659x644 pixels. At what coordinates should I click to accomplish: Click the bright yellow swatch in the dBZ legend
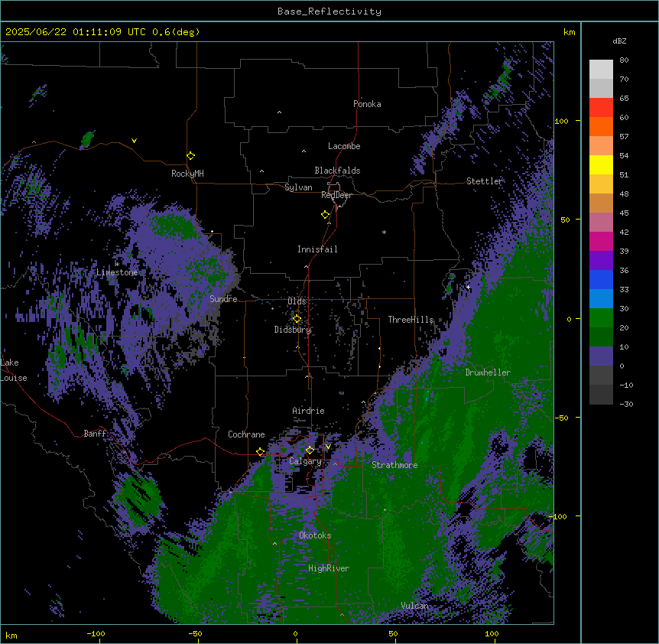[x=601, y=164]
